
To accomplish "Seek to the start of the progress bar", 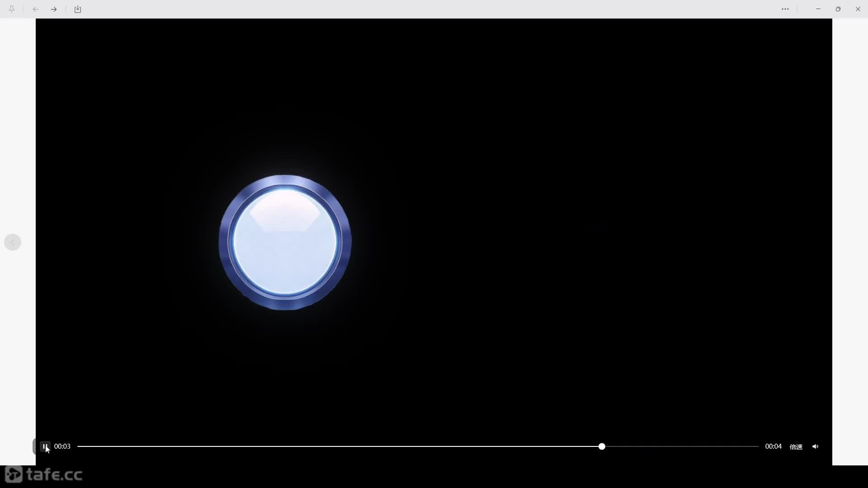I will tap(79, 446).
